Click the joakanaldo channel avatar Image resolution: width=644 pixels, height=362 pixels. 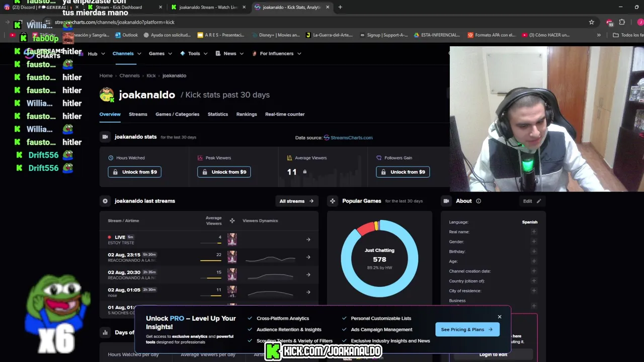coord(107,95)
